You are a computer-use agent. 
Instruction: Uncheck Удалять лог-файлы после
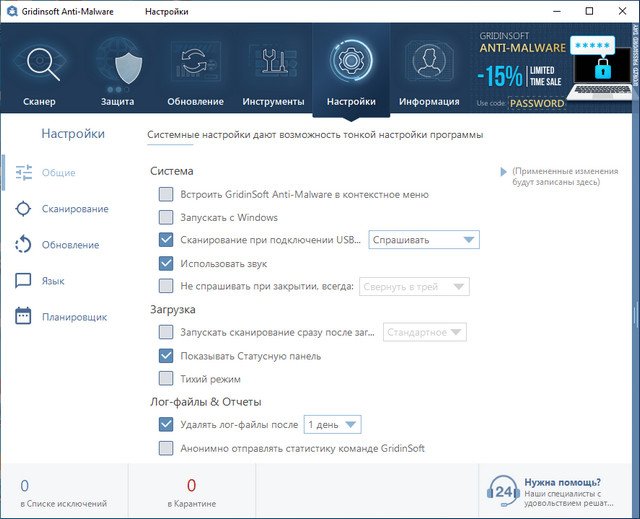pos(166,424)
